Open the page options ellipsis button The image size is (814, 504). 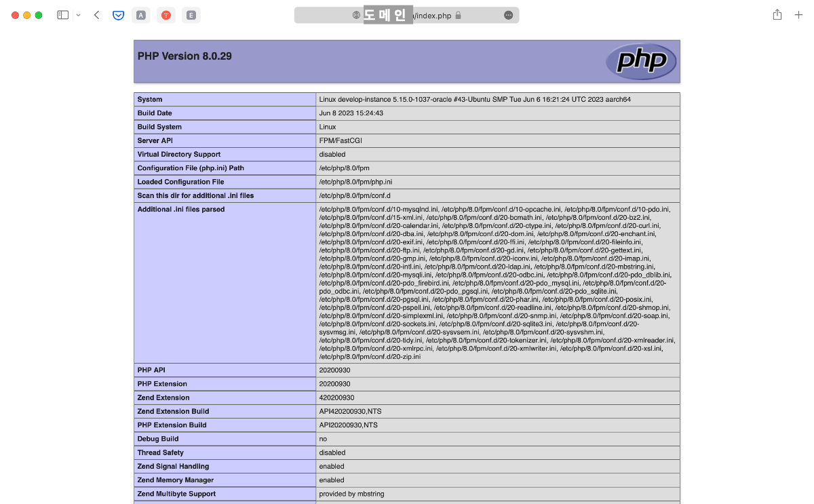tap(509, 15)
